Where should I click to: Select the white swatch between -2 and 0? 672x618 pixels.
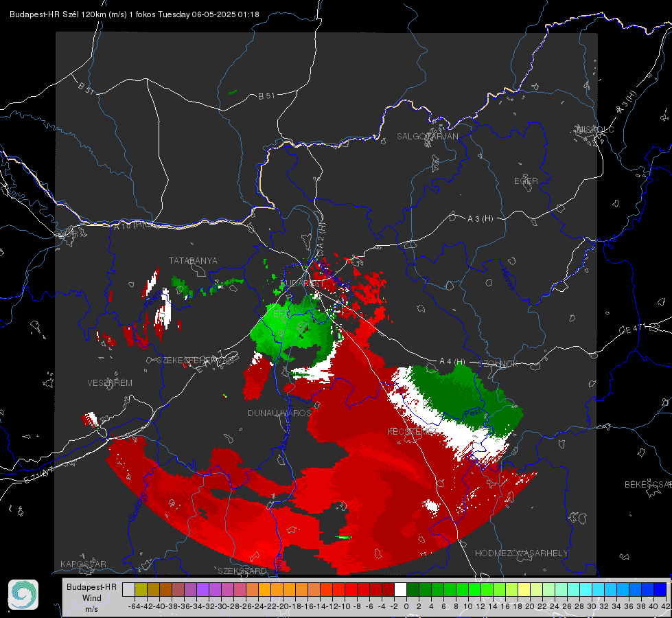(x=400, y=590)
